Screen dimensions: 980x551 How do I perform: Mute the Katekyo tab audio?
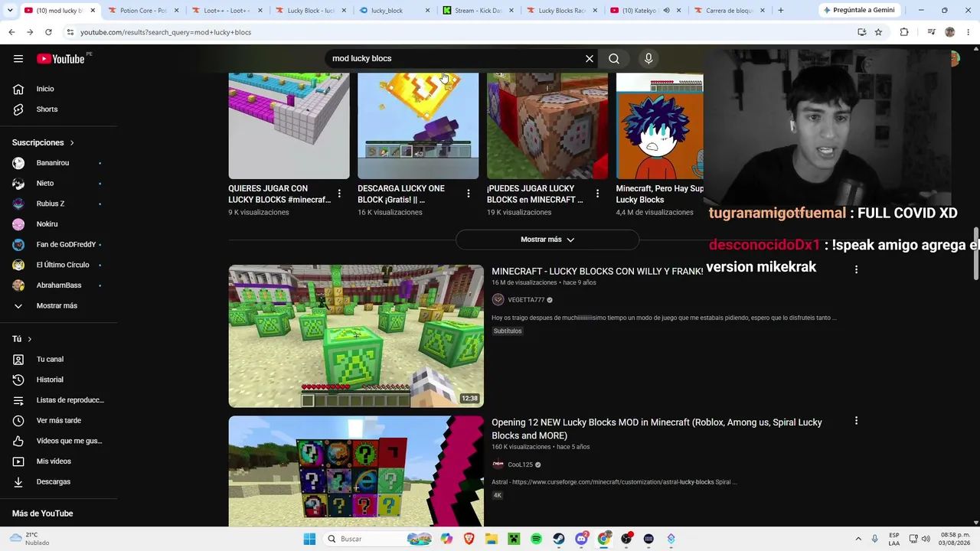666,11
